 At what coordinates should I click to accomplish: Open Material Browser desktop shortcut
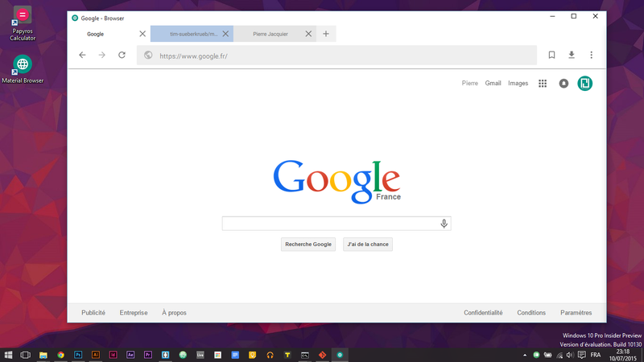[x=23, y=69]
